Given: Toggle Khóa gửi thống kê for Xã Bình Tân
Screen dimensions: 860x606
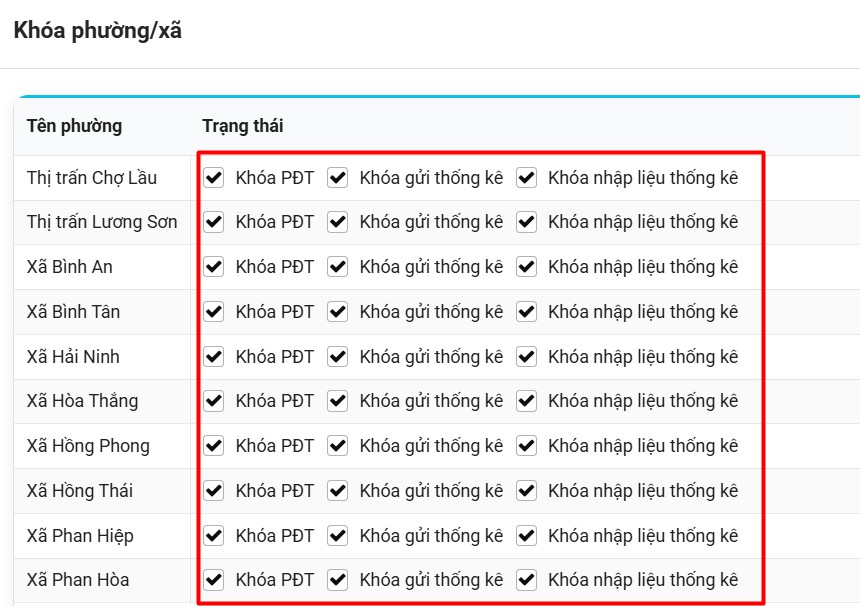Looking at the screenshot, I should pos(338,312).
